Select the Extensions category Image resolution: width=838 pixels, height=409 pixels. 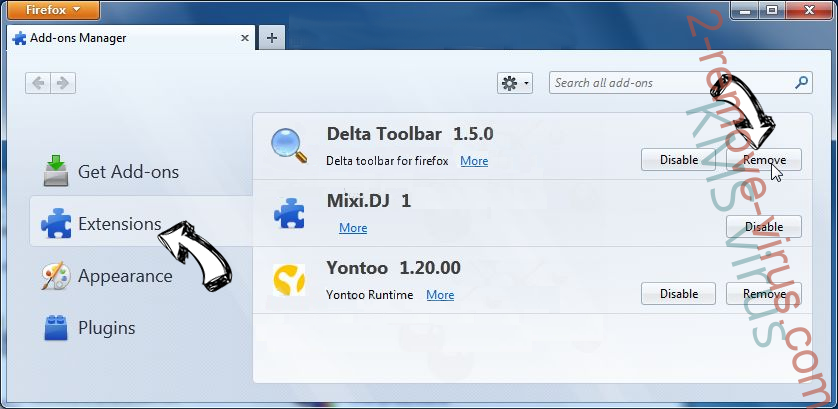tap(119, 224)
